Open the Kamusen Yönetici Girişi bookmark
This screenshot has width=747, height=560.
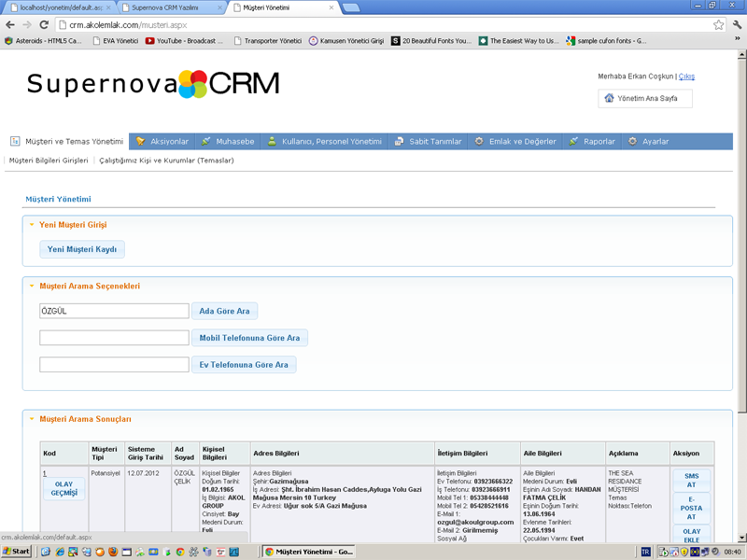(x=346, y=41)
